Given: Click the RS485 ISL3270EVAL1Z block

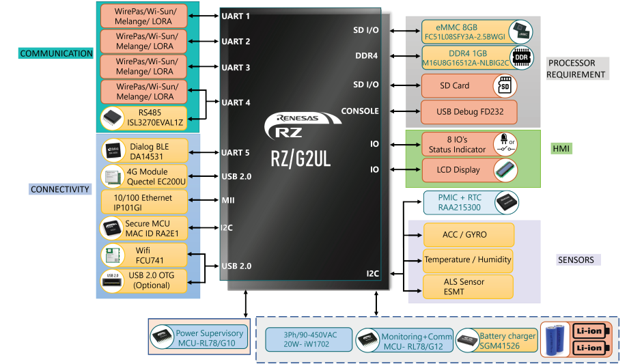Looking at the screenshot, I should (x=143, y=118).
